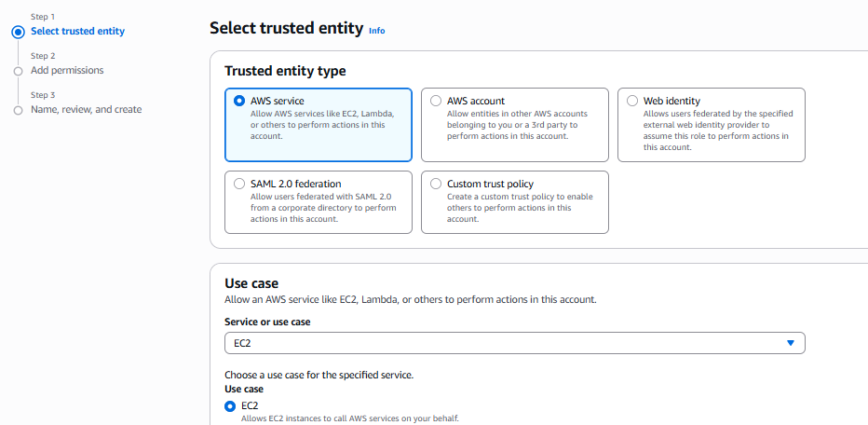Select the AWS service radio button
This screenshot has width=868, height=425.
239,101
